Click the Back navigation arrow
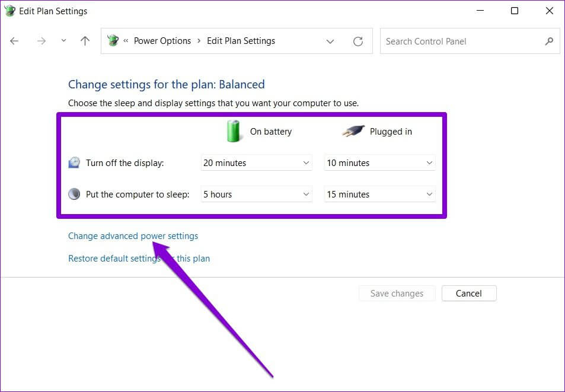 click(x=14, y=41)
